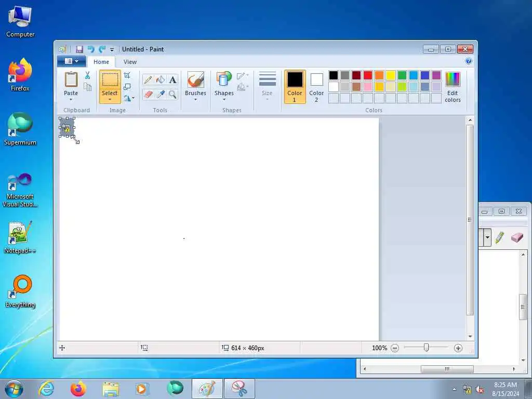
Task: Click horizontal scrollbar thumb in Snipping Tool window
Action: pos(447,369)
